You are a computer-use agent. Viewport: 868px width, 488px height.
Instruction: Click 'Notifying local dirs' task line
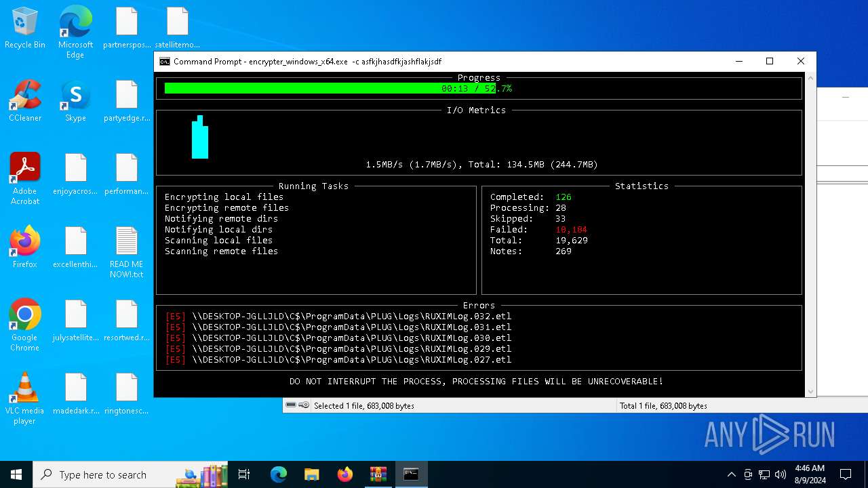(x=218, y=229)
